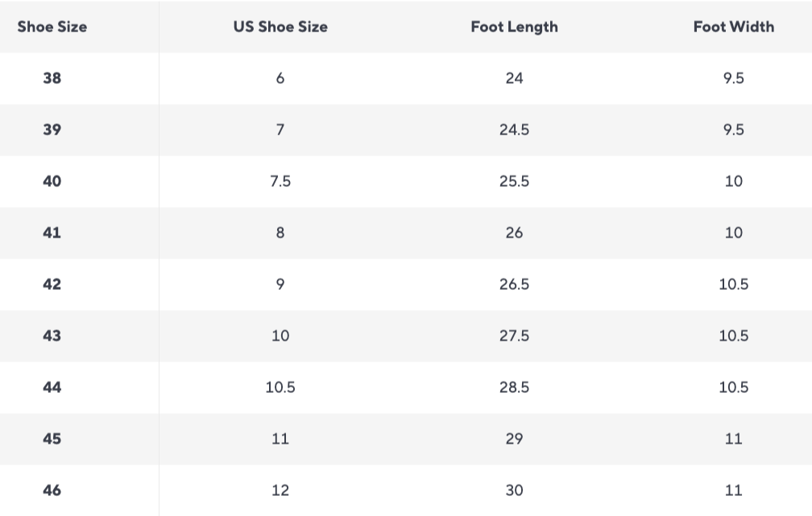Select the "Foot Length" column header
This screenshot has width=812, height=516.
coord(514,27)
